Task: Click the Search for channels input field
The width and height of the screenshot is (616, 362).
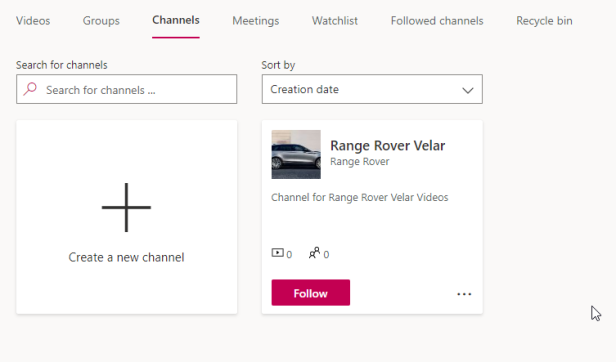Action: 126,89
